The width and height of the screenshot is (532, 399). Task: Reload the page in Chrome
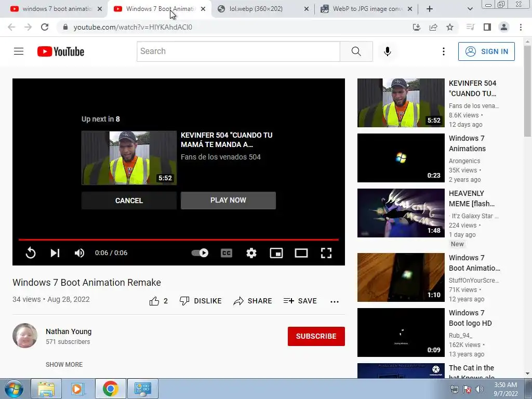[x=45, y=27]
